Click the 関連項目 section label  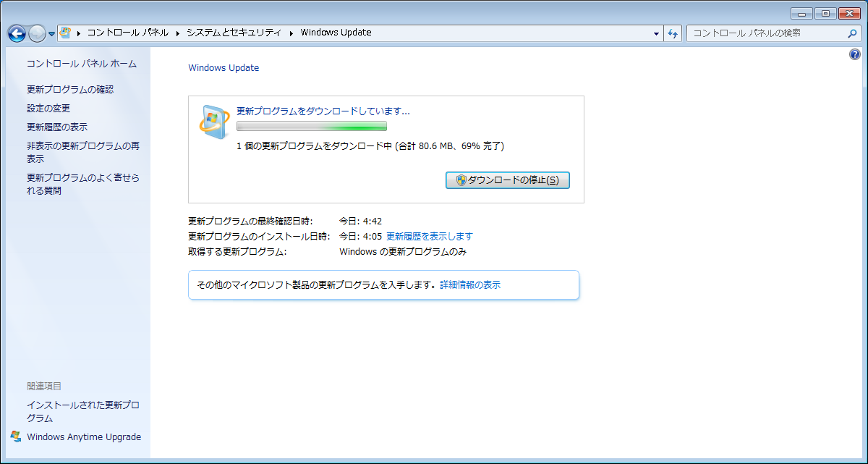44,387
